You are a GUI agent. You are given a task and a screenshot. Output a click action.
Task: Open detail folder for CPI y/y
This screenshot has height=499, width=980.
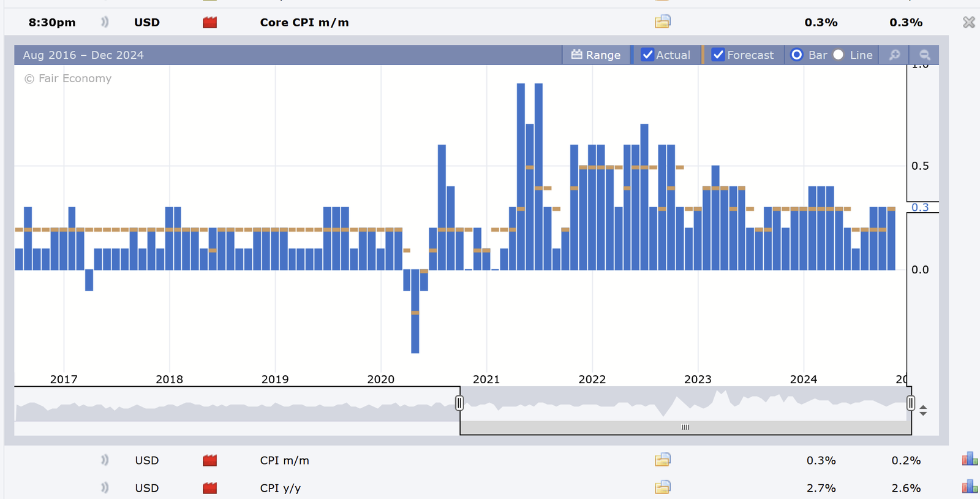click(x=662, y=487)
